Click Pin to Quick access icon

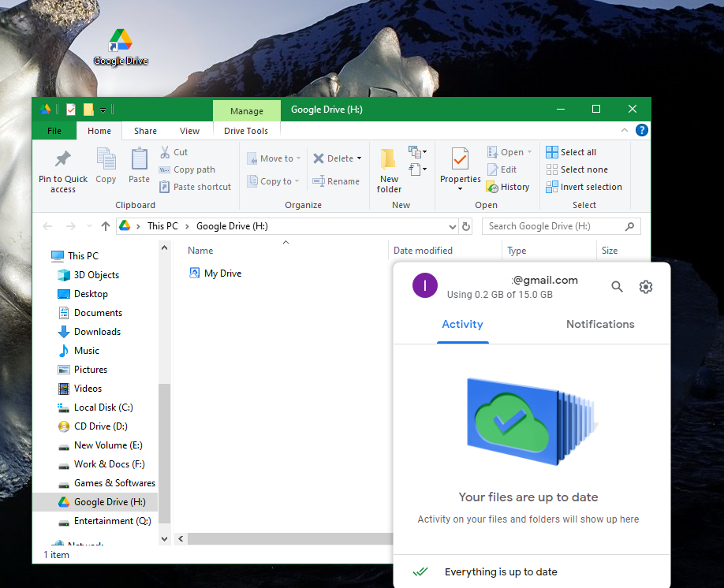pos(63,159)
